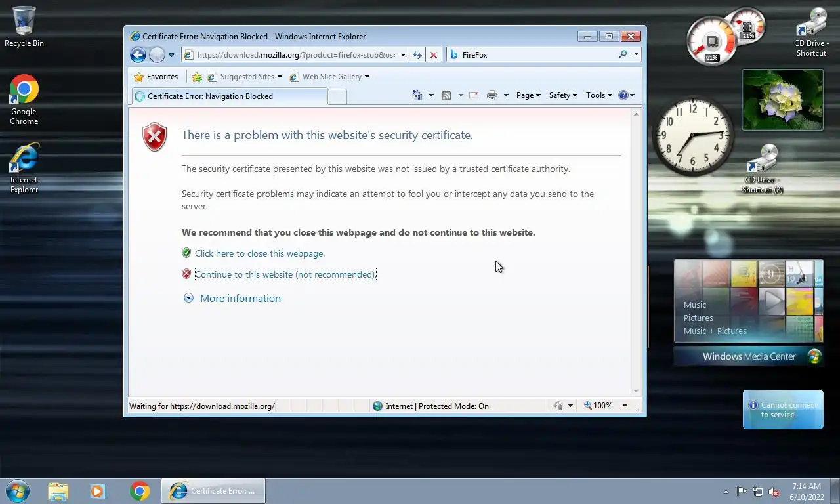This screenshot has width=840, height=504.
Task: Click the page scrollbar down arrow
Action: pos(635,391)
